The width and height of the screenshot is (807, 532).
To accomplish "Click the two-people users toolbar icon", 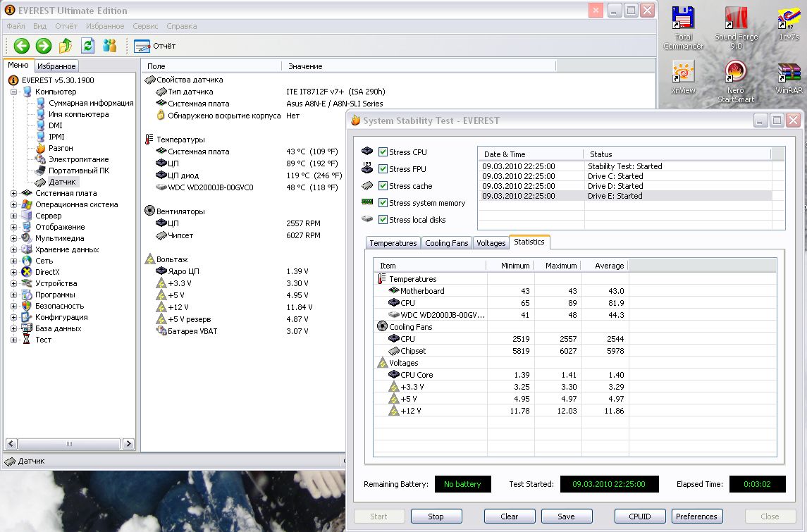I will [109, 46].
